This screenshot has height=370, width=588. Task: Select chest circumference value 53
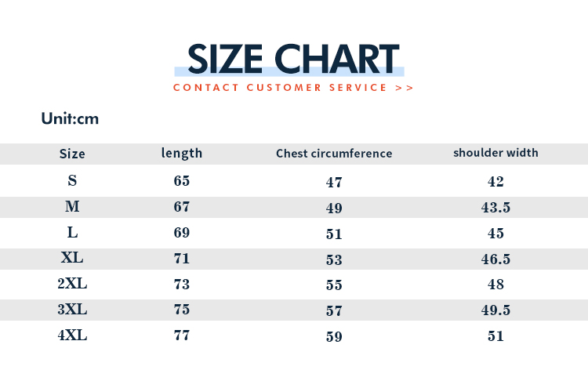[x=334, y=259]
